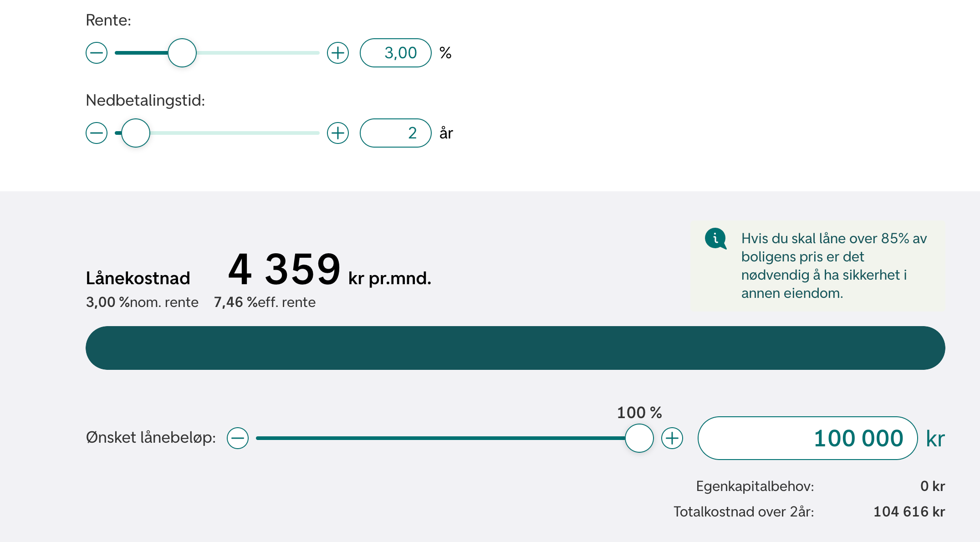Click the Egenkapitalbehov 0 kr value
The width and height of the screenshot is (980, 542).
pos(932,486)
